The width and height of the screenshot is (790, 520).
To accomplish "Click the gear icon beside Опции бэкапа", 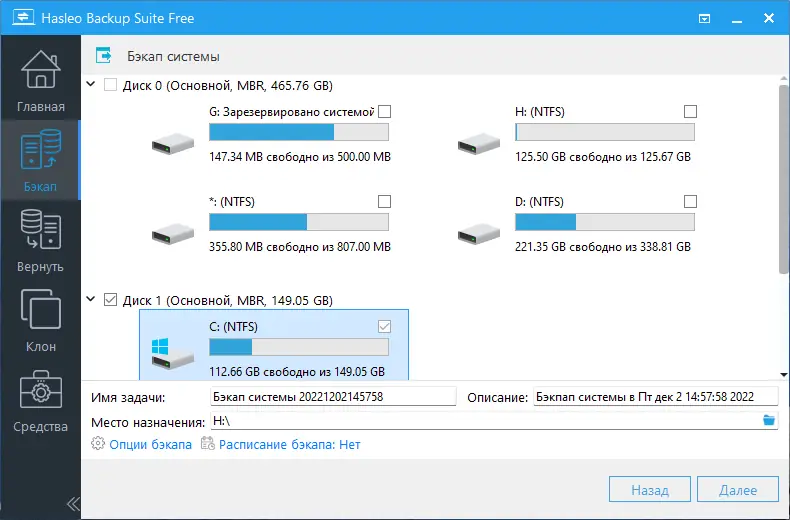I will point(98,443).
